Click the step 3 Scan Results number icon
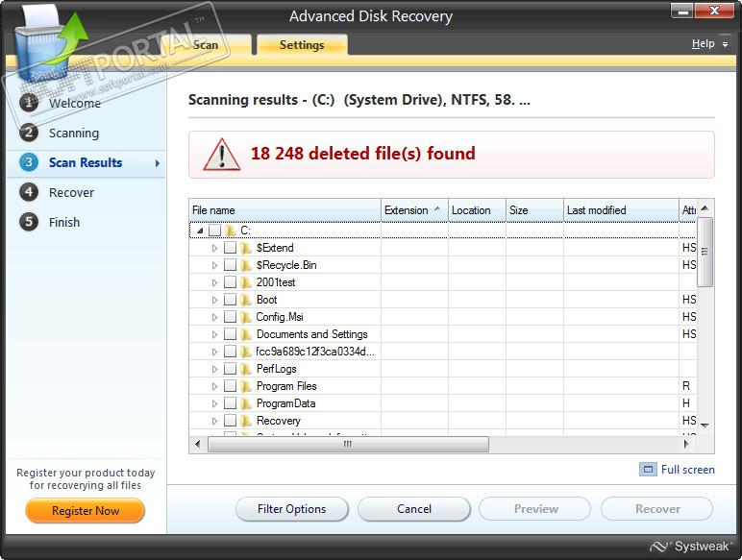Screen dimensions: 742x560 click(x=29, y=162)
